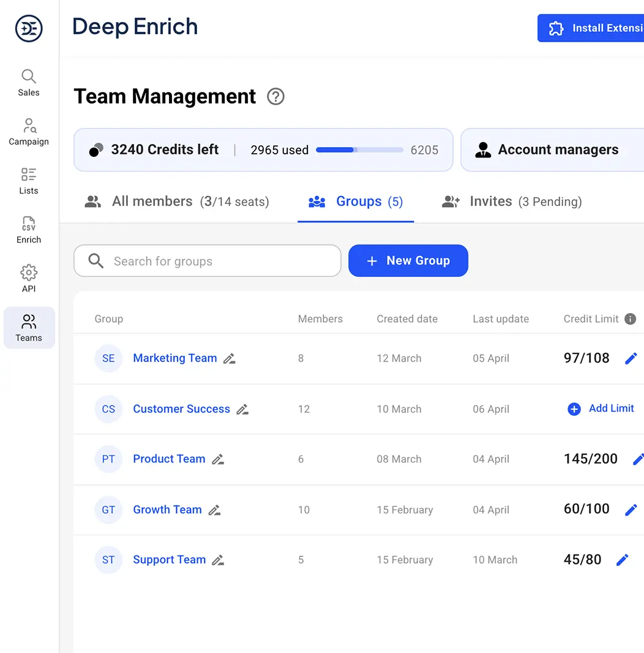The image size is (644, 653).
Task: Rename the Customer Success group via pencil icon
Action: pyautogui.click(x=242, y=409)
